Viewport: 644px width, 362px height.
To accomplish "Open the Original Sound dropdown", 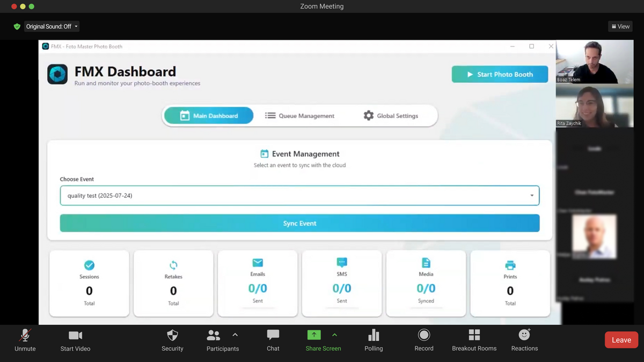I will 52,26.
